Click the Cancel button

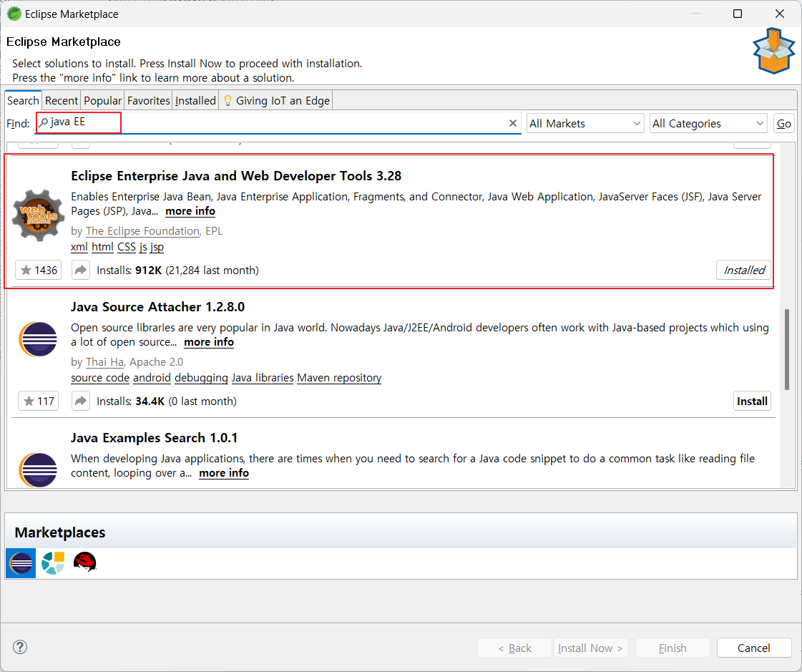tap(754, 648)
